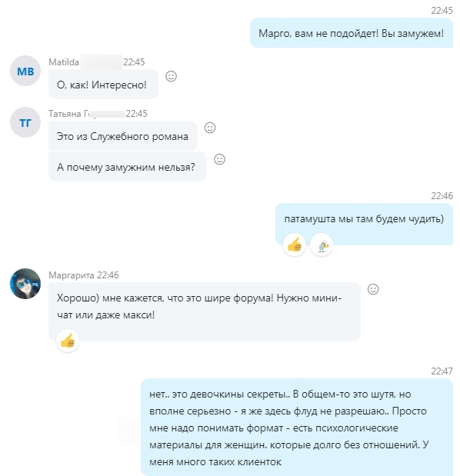Select the "А почему замужним нельзя?" bubble
This screenshot has height=476, width=460.
(128, 167)
